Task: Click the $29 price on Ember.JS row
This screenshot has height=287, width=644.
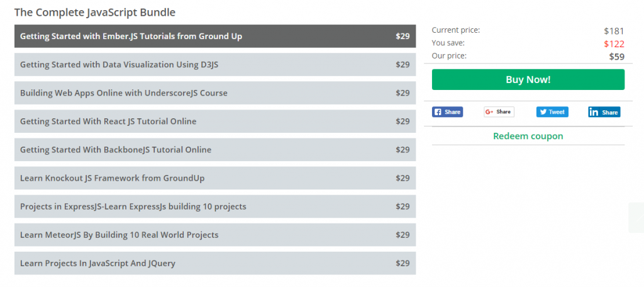Action: (x=402, y=36)
